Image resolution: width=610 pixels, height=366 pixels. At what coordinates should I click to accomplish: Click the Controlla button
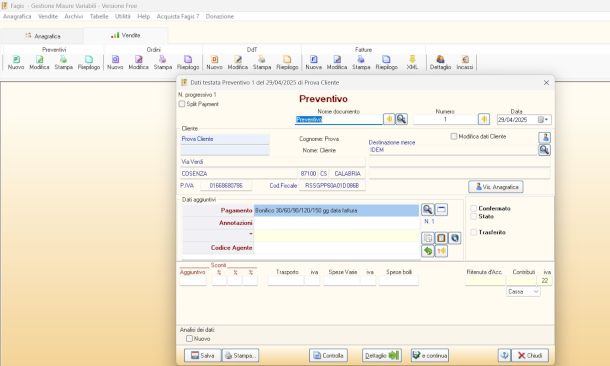coord(328,355)
